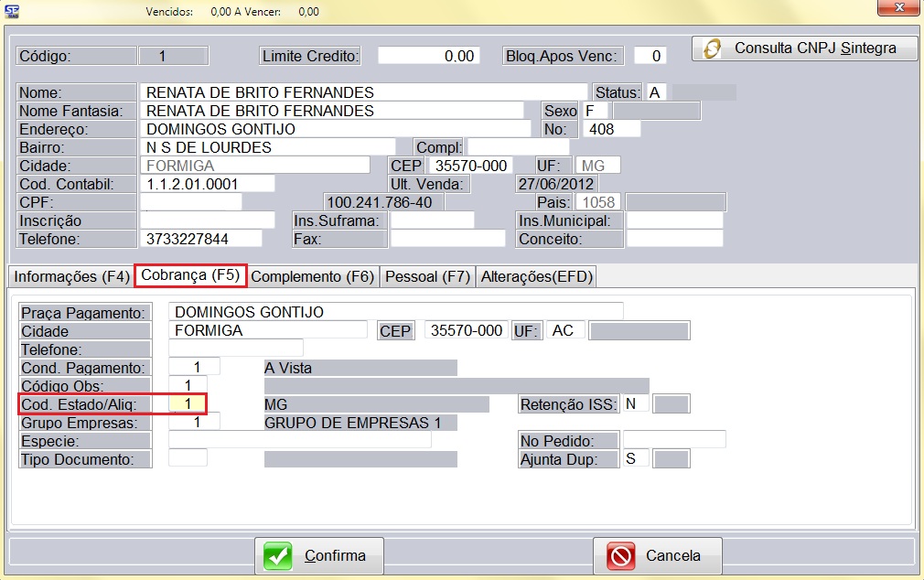Switch to the Complemento (F6) tab
924x580 pixels.
tap(312, 276)
